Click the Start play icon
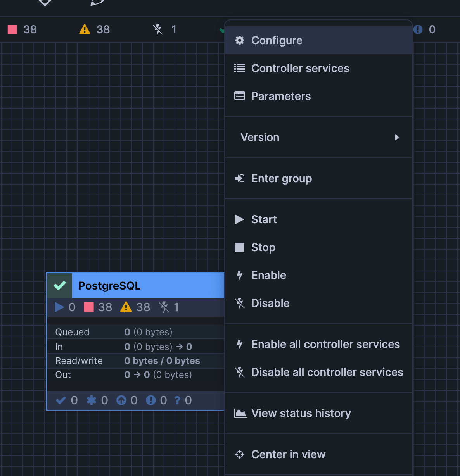The width and height of the screenshot is (460, 476). [x=240, y=219]
